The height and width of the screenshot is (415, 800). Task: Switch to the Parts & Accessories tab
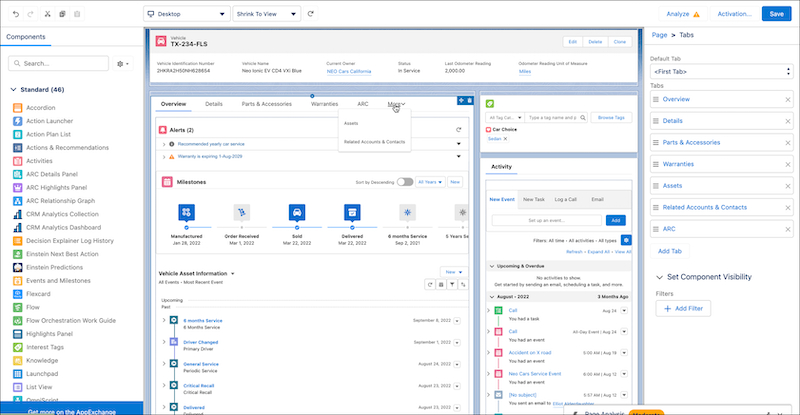point(267,104)
